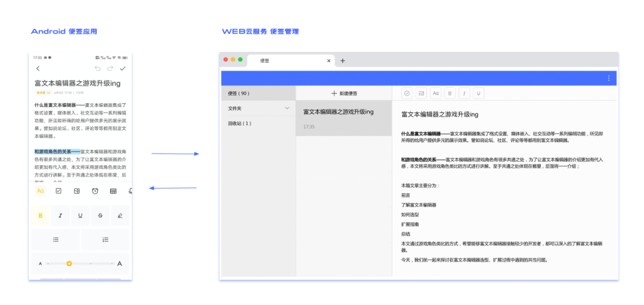The width and height of the screenshot is (644, 305).
Task: Expand the 文件夹 folder chevron
Action: [x=287, y=108]
